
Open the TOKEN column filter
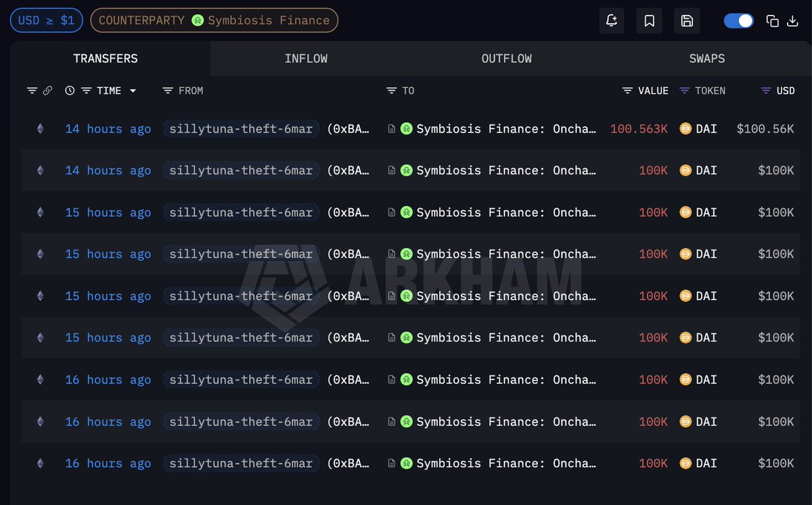[x=684, y=91]
